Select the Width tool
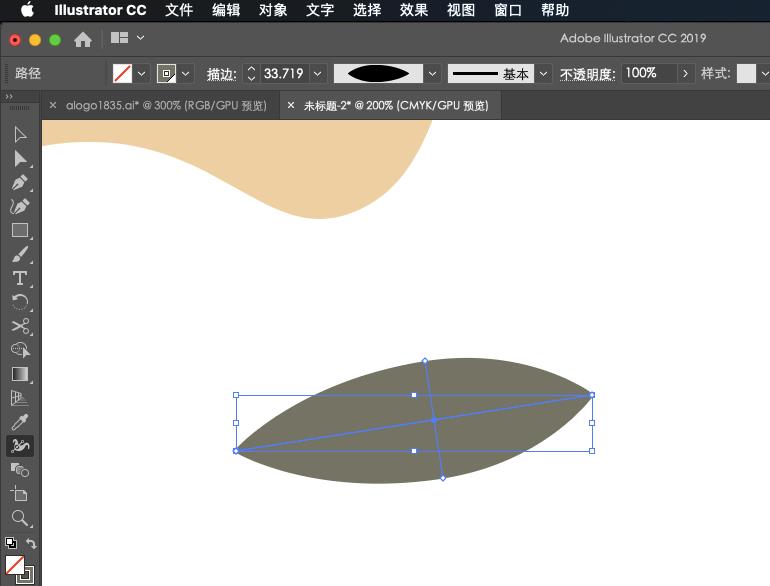 click(20, 446)
